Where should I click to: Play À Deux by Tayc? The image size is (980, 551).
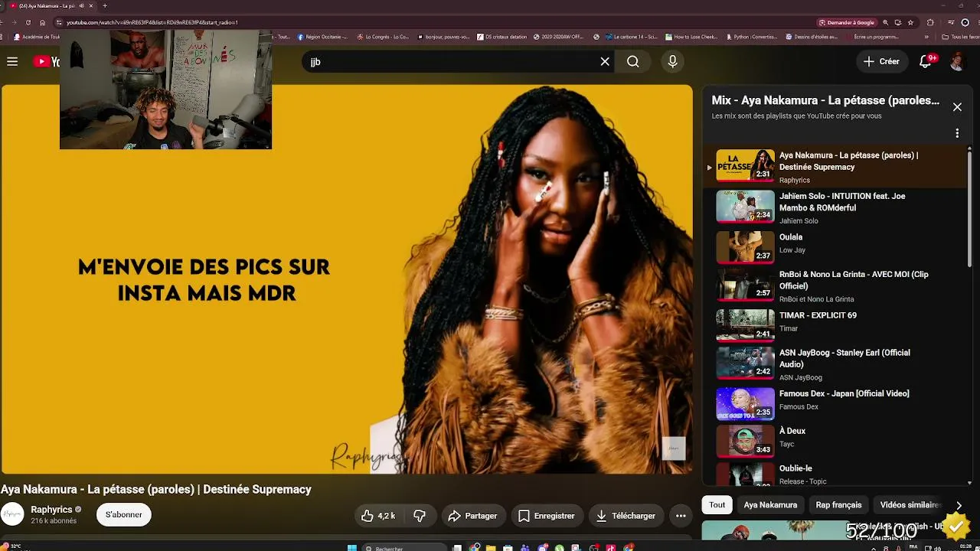(835, 440)
